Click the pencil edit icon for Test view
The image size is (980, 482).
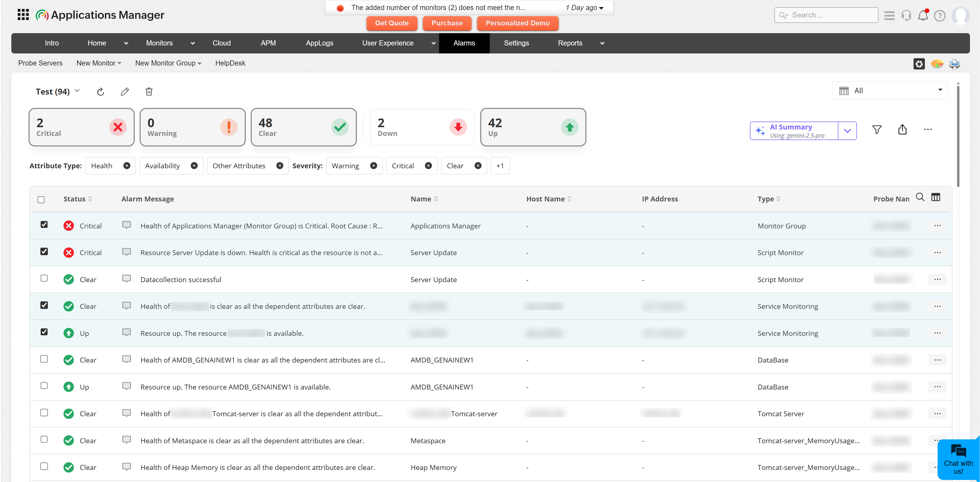point(125,92)
